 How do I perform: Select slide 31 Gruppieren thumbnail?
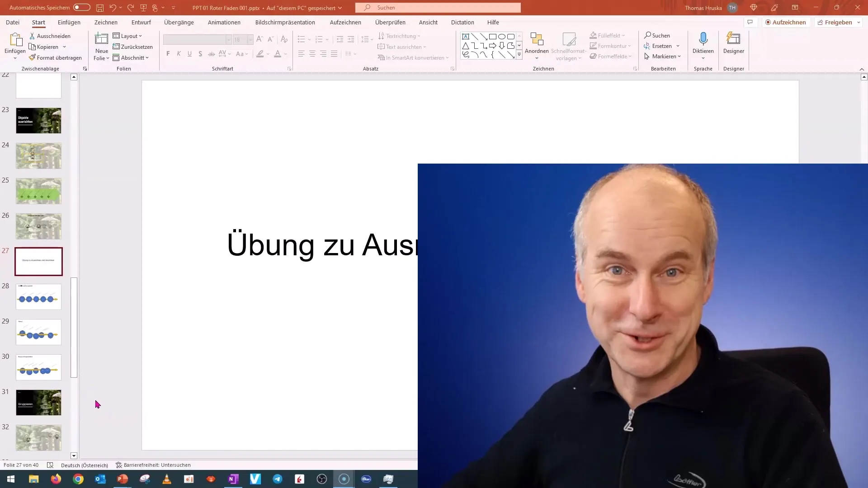coord(38,402)
